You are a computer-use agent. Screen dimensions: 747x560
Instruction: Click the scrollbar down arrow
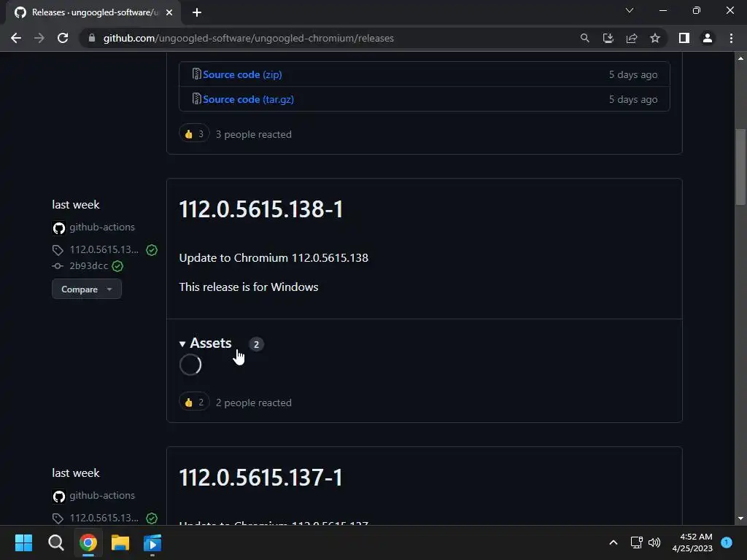(x=740, y=518)
